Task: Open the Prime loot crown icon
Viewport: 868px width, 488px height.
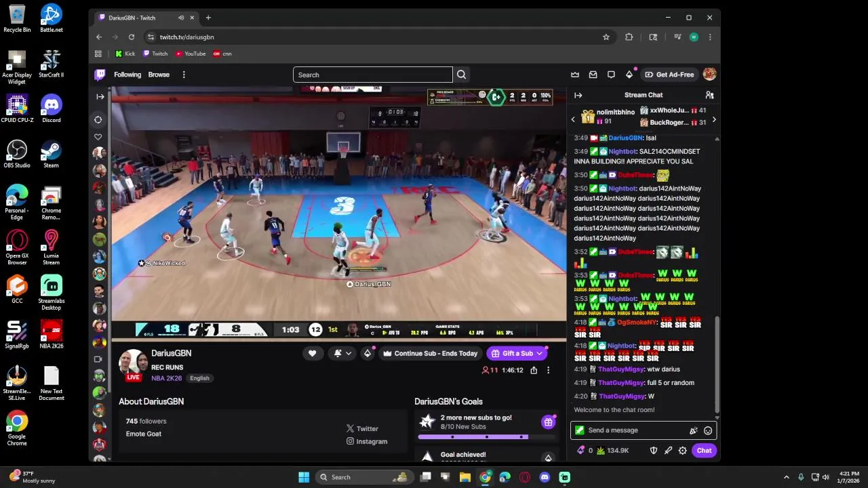Action: point(575,75)
